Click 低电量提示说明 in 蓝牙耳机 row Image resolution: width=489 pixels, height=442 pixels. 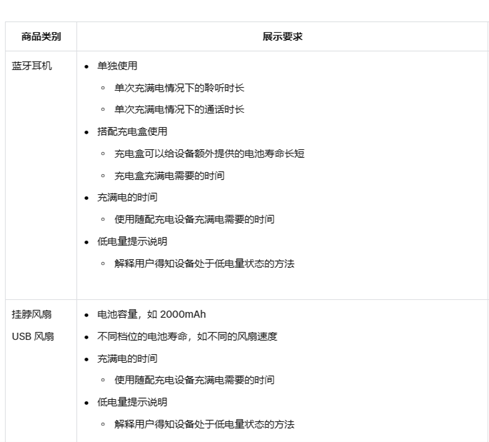tap(132, 241)
